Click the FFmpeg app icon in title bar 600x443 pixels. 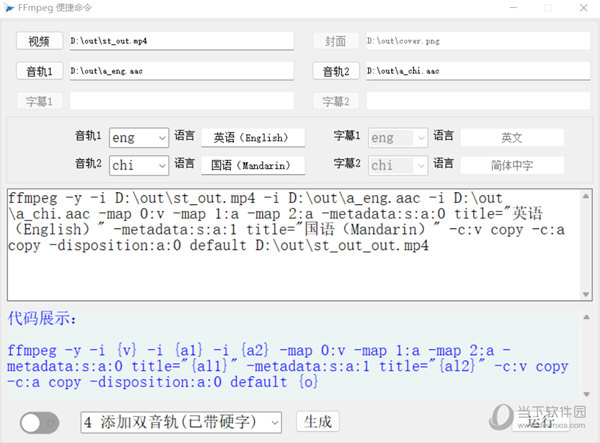click(9, 8)
